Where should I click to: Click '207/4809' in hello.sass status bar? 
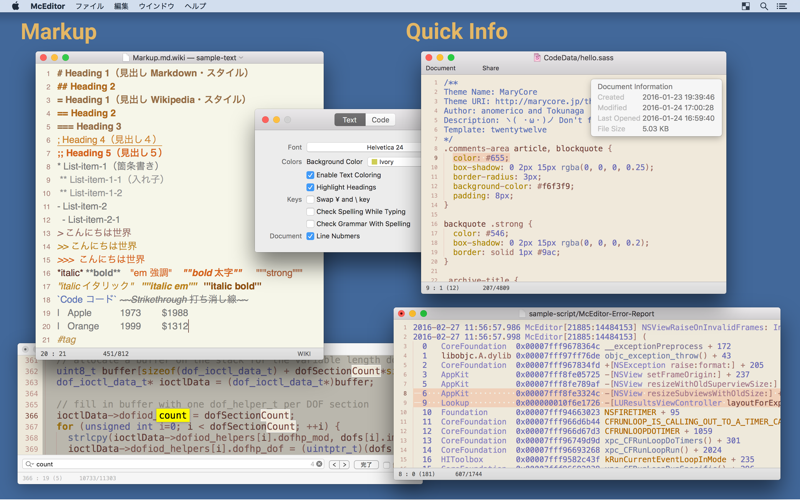click(x=496, y=288)
